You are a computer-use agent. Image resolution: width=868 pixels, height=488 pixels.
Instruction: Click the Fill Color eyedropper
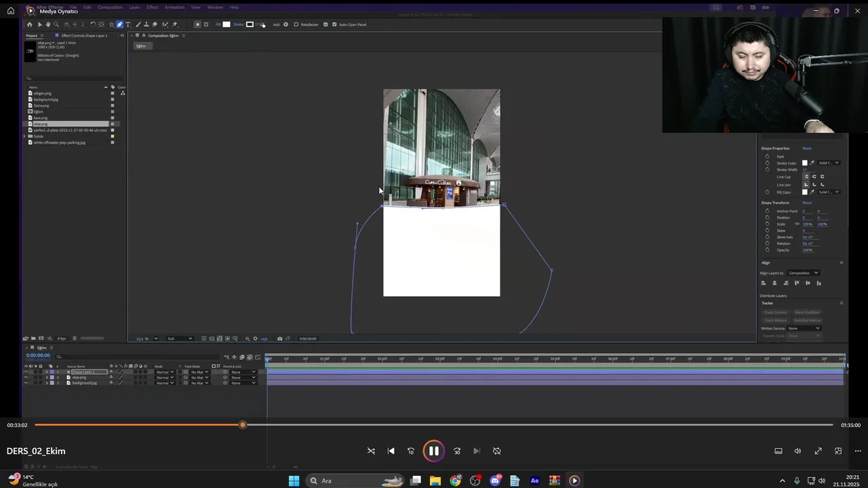click(x=812, y=192)
